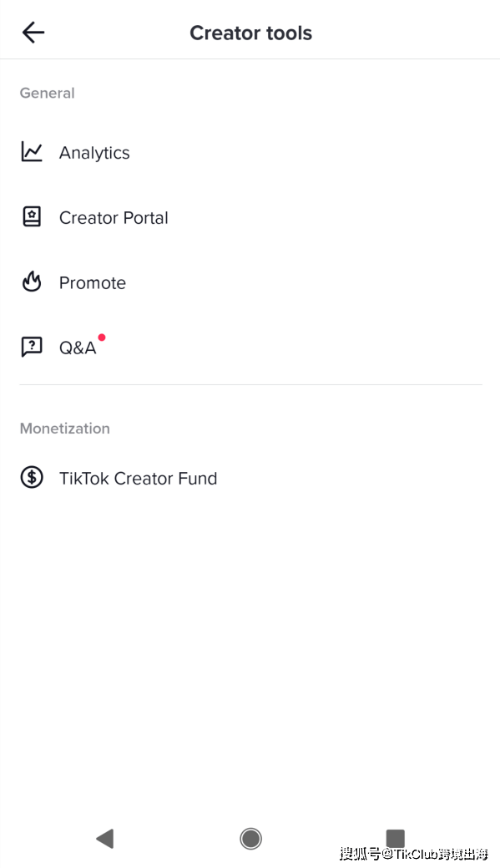Screen dimensions: 500x868
Task: Open the Analytics menu item
Action: pyautogui.click(x=250, y=152)
